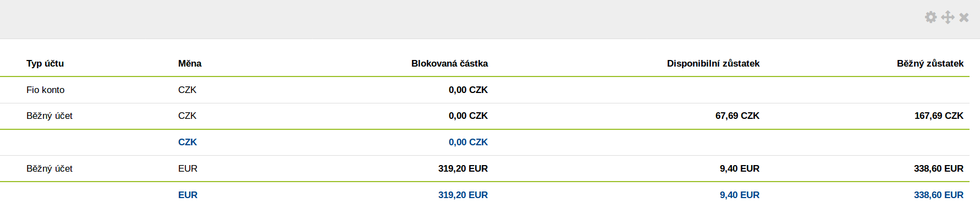Click the 167,69 CZK current balance
Screen dimensions: 980x208
939,116
